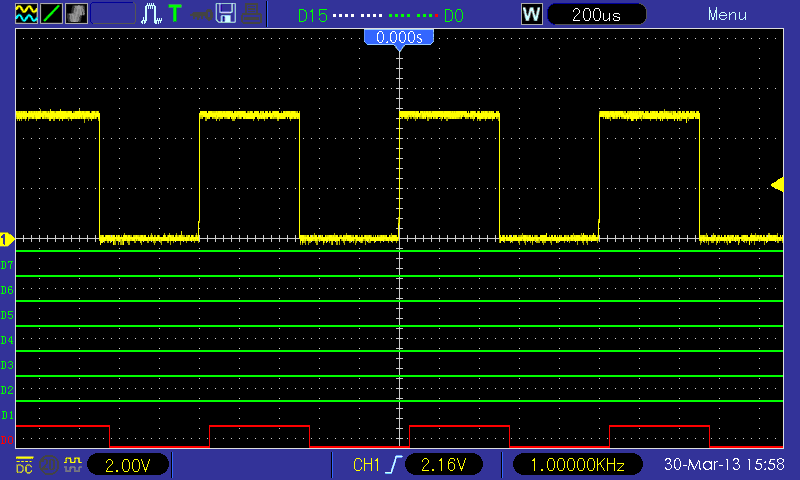Click the gray persistence display icon

coord(76,14)
